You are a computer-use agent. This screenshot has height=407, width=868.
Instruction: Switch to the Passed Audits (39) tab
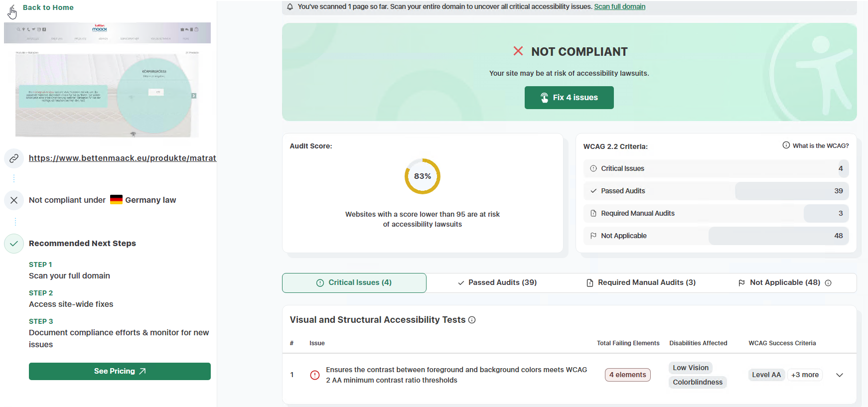[x=497, y=282]
